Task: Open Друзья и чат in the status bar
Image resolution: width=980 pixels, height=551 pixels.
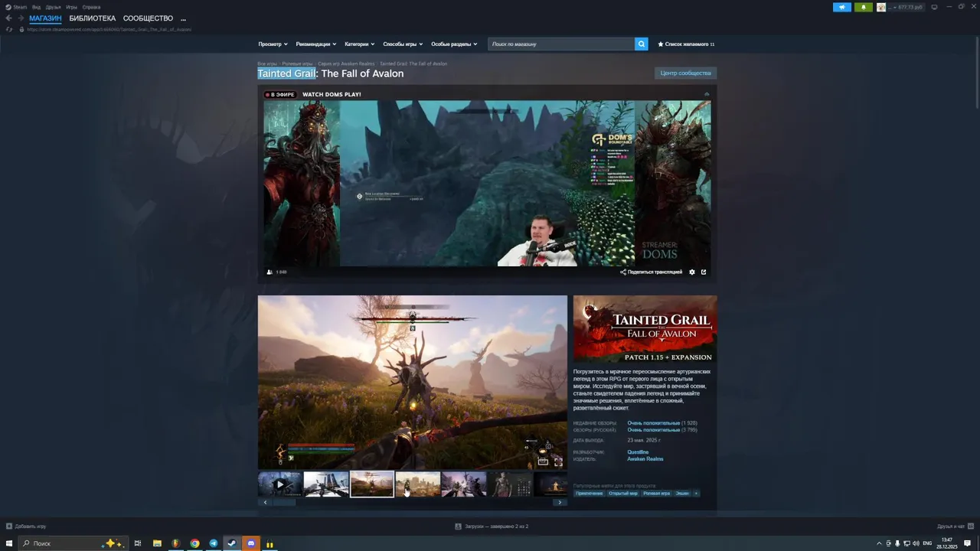Action: tap(955, 527)
